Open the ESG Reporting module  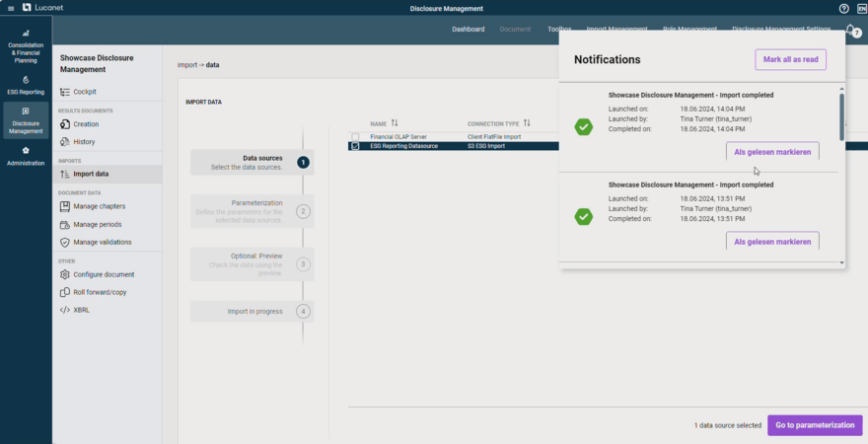pos(26,85)
